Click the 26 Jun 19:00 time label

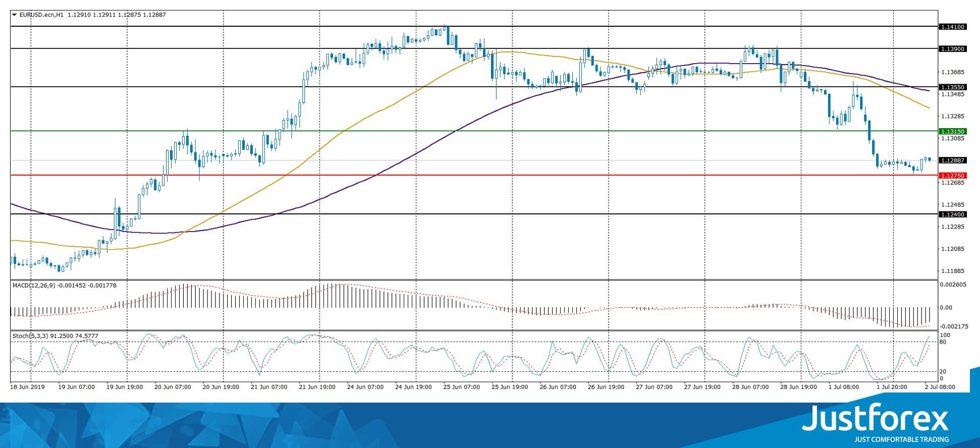click(x=606, y=387)
